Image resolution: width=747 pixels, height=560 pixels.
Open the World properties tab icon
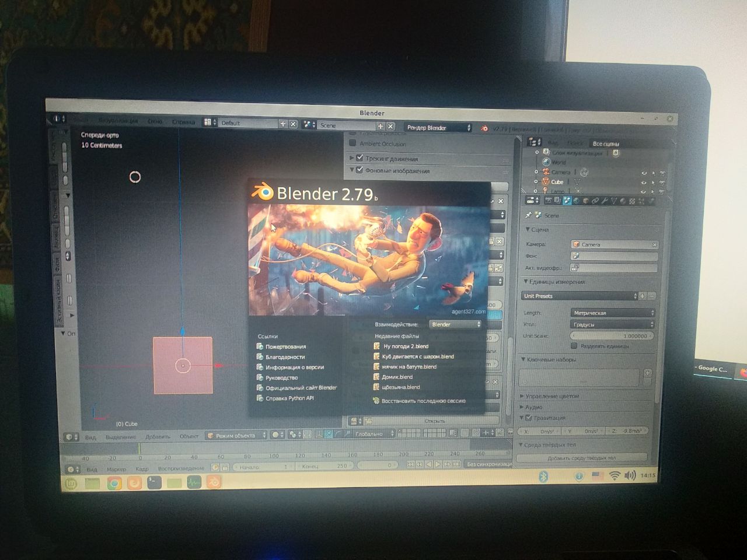click(x=577, y=201)
